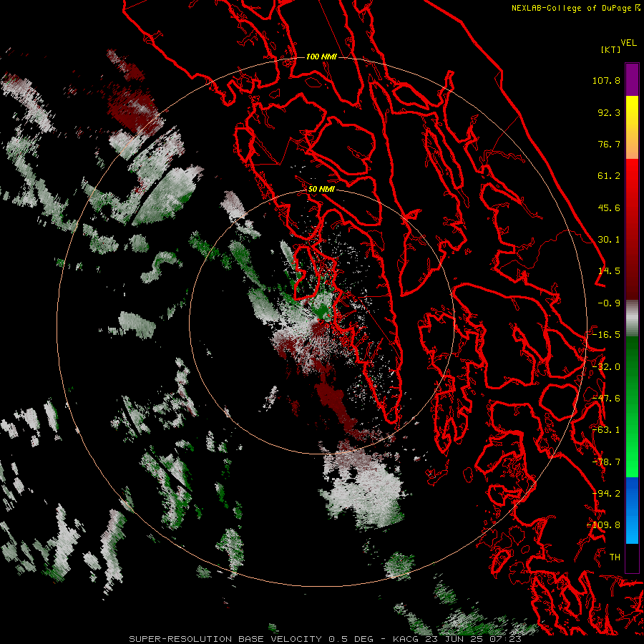Click the -0.9 legend value
This screenshot has width=644, height=644.
609,303
